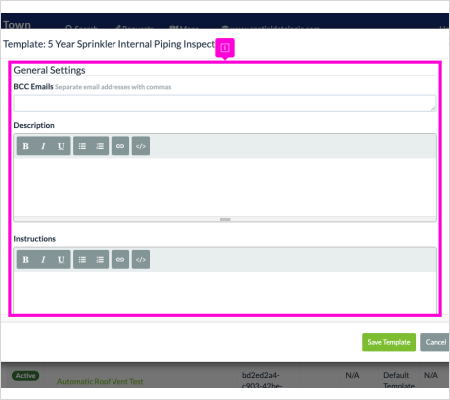The image size is (450, 400).
Task: Focus the BCC Emails input field
Action: click(x=225, y=103)
